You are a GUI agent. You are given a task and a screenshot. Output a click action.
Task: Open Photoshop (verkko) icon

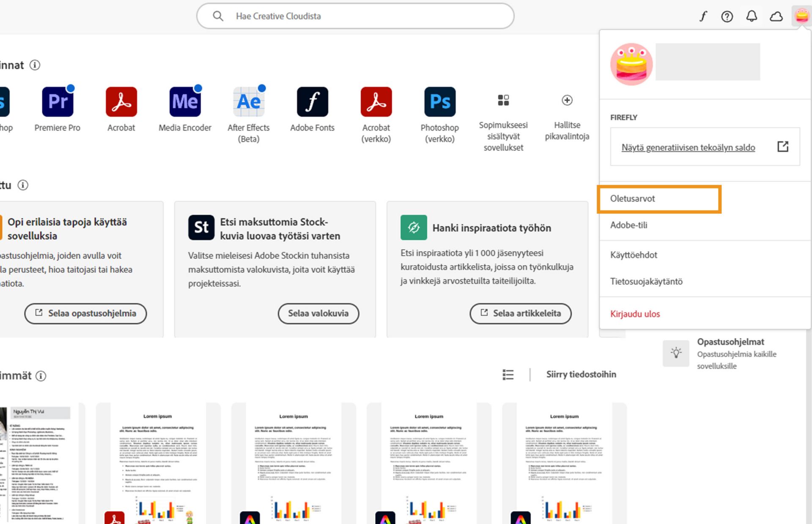(440, 102)
